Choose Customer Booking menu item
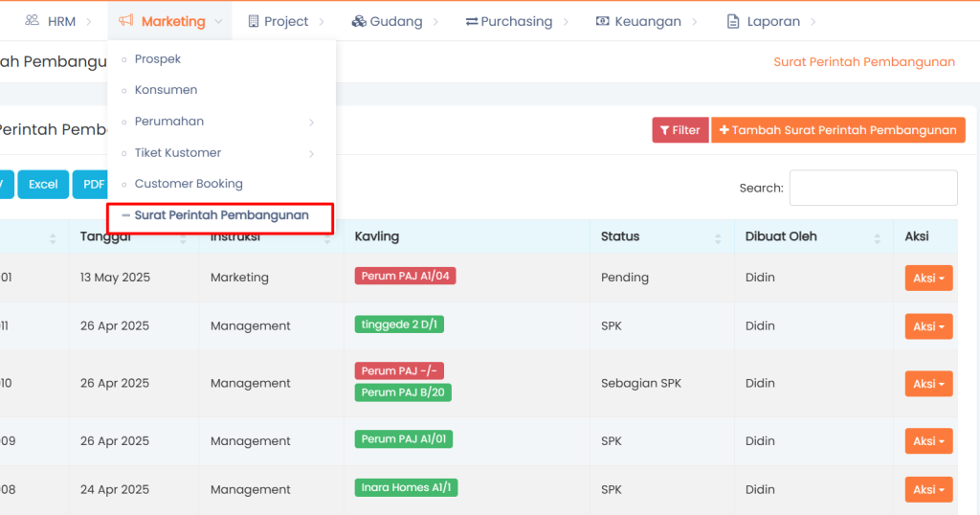The width and height of the screenshot is (980, 515). [189, 184]
